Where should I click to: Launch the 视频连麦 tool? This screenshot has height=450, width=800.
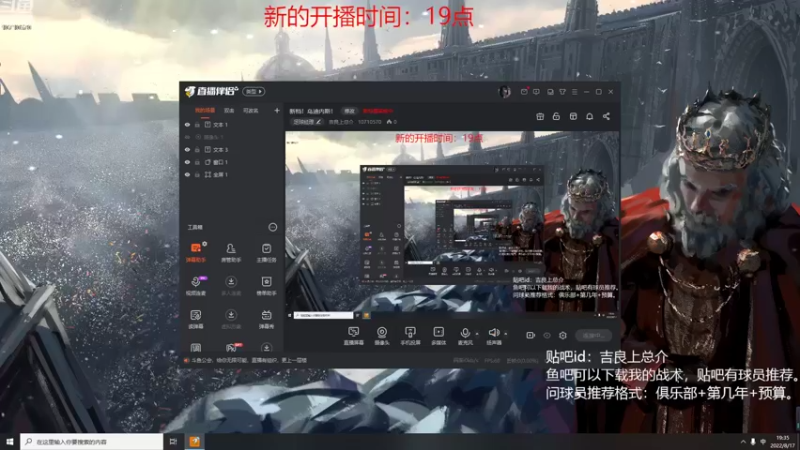coord(195,285)
